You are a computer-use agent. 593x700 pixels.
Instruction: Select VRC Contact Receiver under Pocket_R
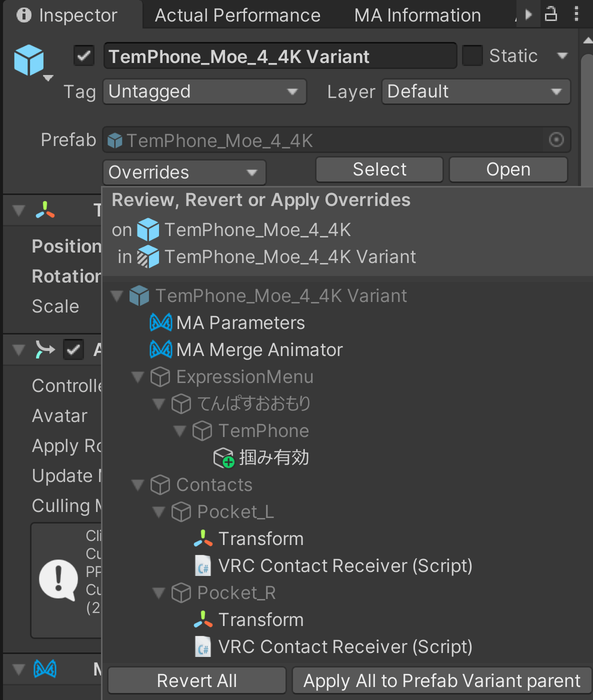click(x=345, y=647)
